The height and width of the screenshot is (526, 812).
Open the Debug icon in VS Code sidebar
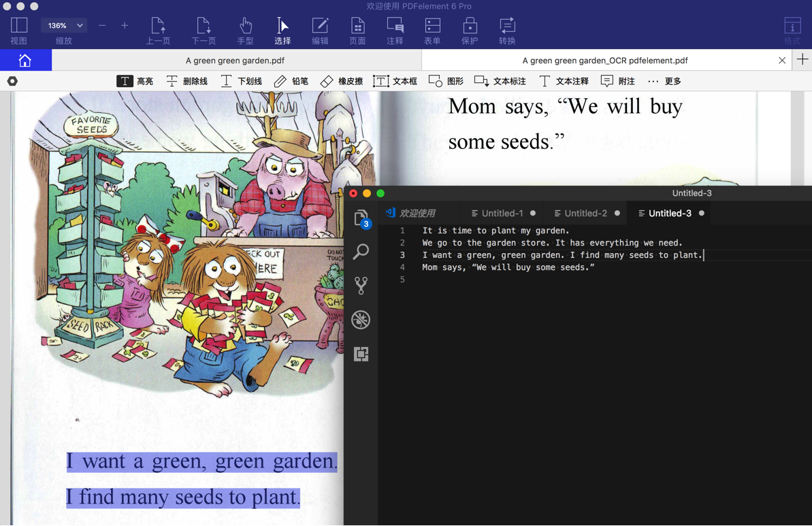coord(361,319)
